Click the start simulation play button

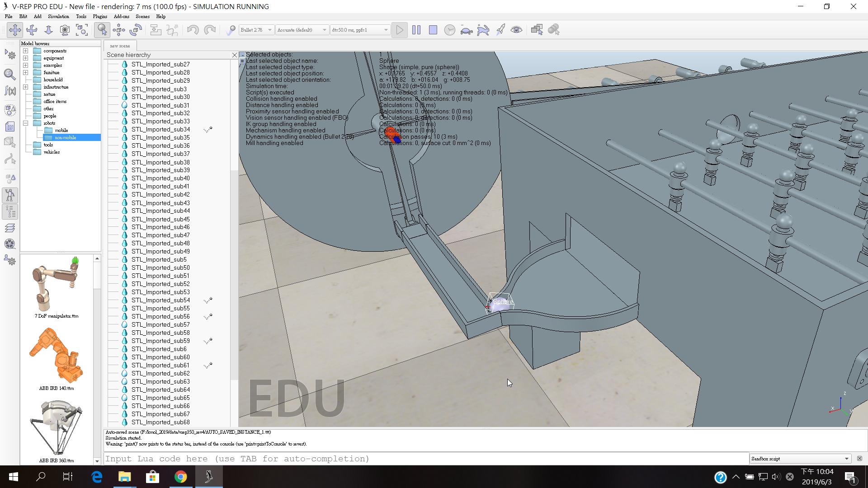point(400,30)
